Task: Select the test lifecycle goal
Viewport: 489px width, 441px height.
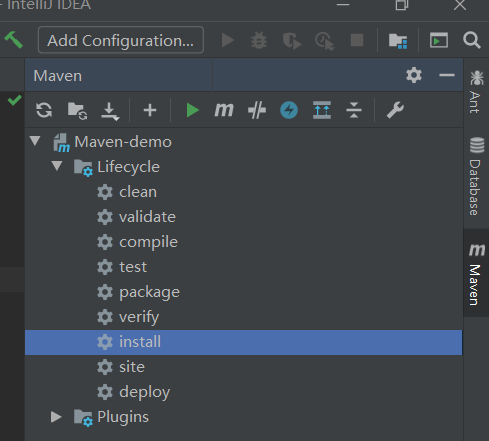Action: [x=133, y=267]
